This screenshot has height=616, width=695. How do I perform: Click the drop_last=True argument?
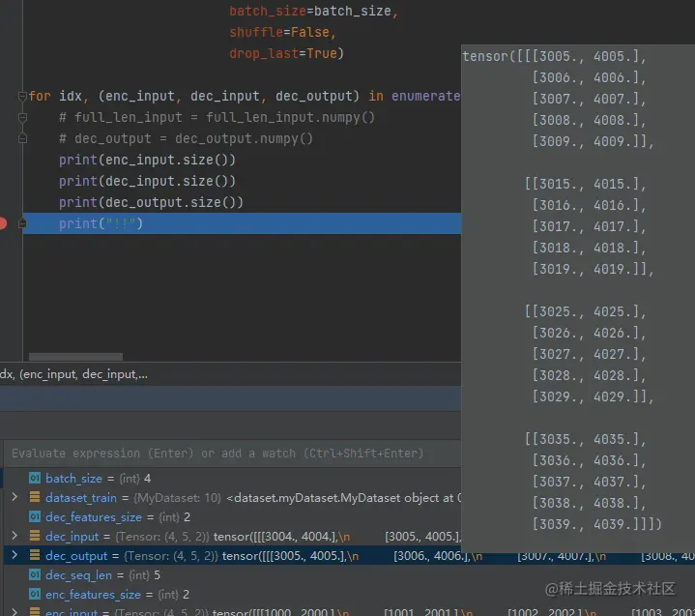click(286, 53)
